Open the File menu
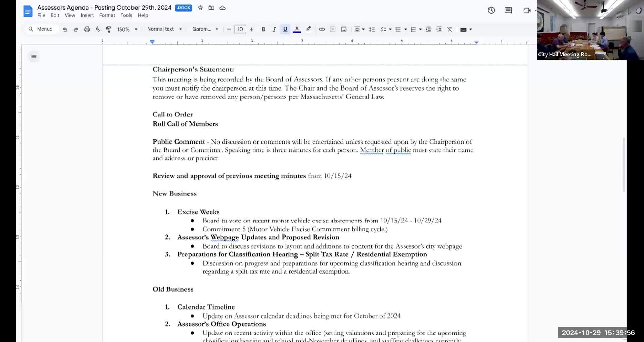The height and width of the screenshot is (342, 644). pos(41,15)
